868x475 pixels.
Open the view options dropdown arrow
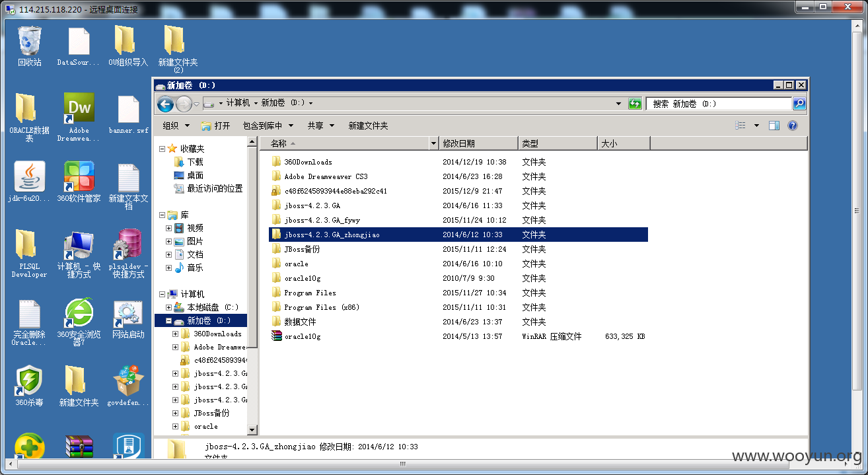pos(756,126)
